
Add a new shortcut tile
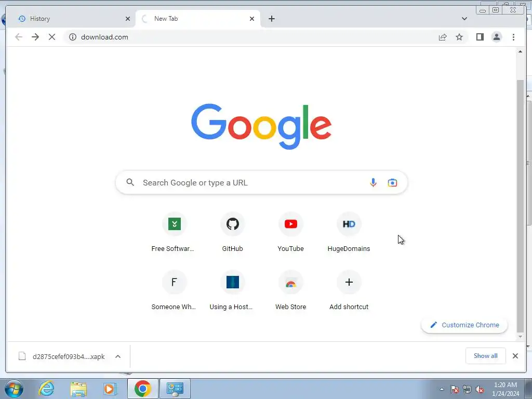point(349,291)
